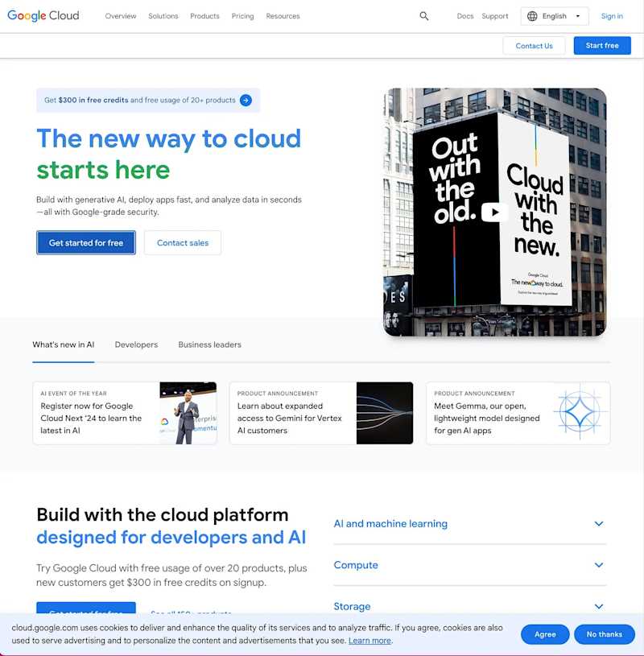The image size is (644, 656).
Task: Switch to the Developers tab
Action: pos(136,345)
